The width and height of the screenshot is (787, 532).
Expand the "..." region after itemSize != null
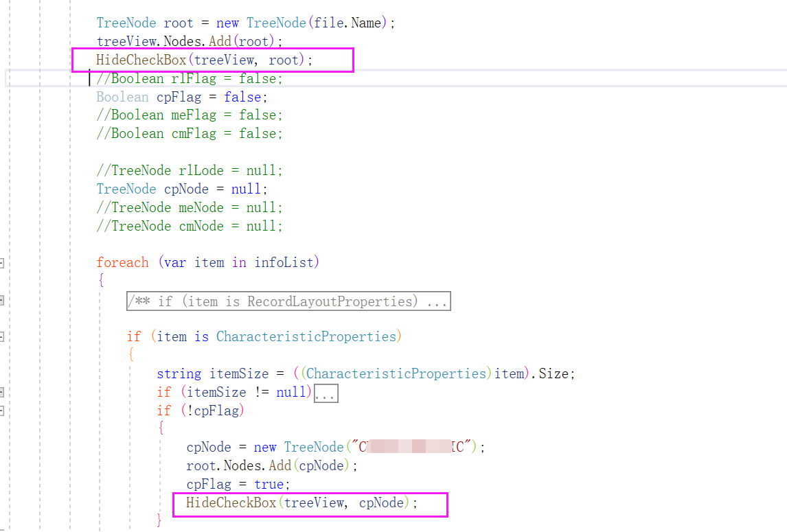coord(326,392)
